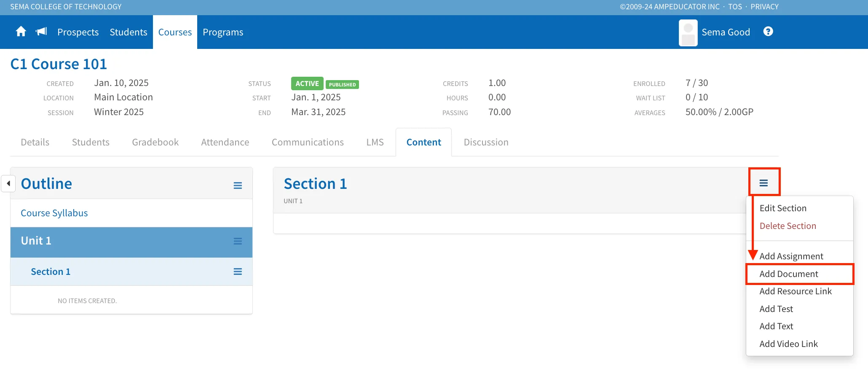Open the Students nav item
Screen dimensions: 868x371
pos(129,32)
